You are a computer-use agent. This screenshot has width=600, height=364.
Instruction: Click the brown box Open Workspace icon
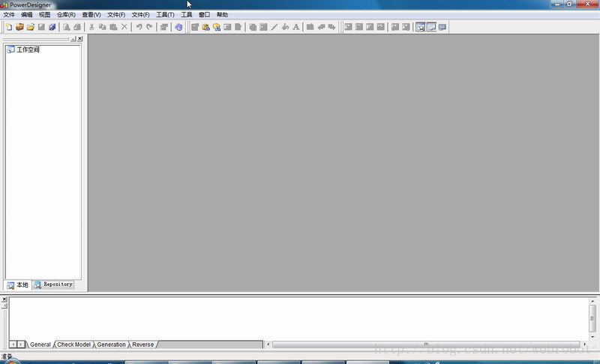tap(19, 27)
